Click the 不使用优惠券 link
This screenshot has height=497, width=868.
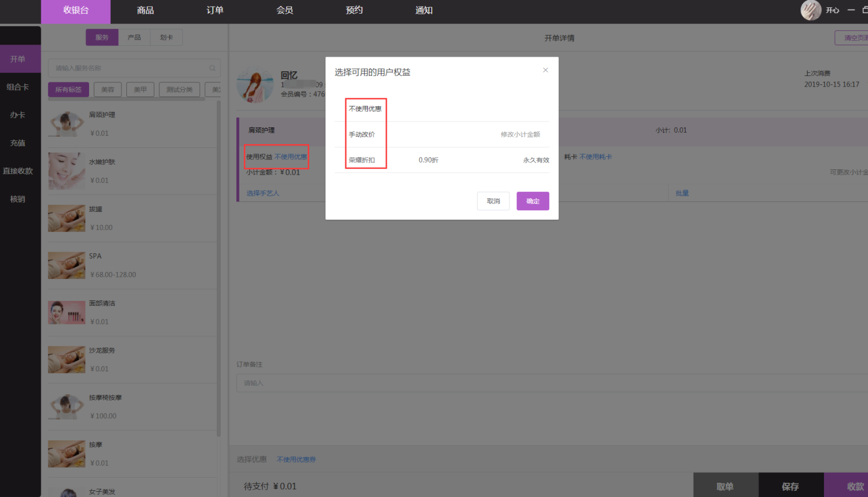296,460
